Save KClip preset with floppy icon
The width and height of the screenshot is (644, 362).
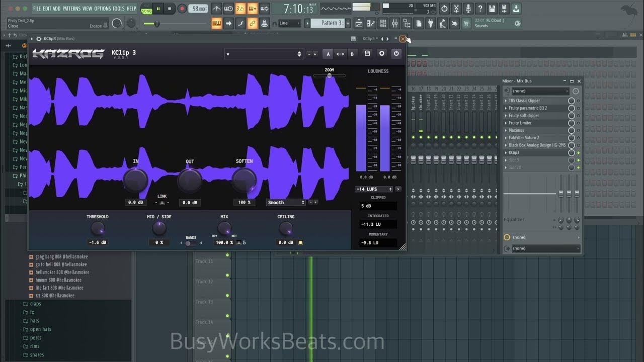(x=367, y=53)
